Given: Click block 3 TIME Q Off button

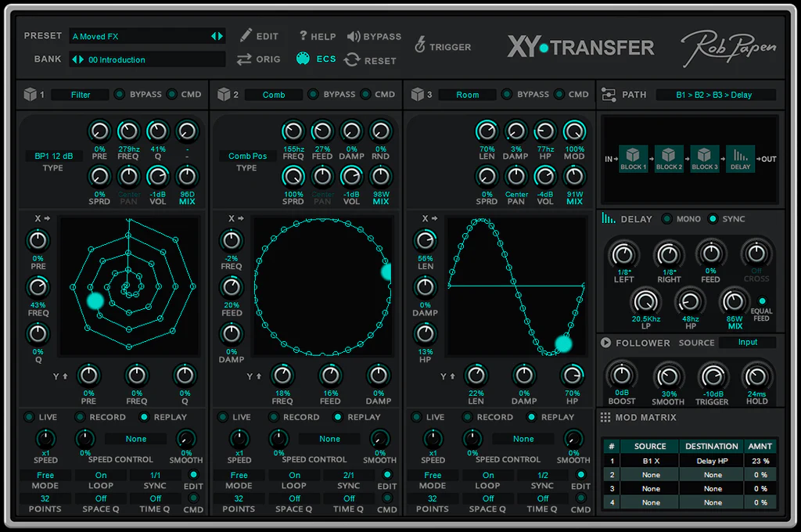Looking at the screenshot, I should click(543, 498).
